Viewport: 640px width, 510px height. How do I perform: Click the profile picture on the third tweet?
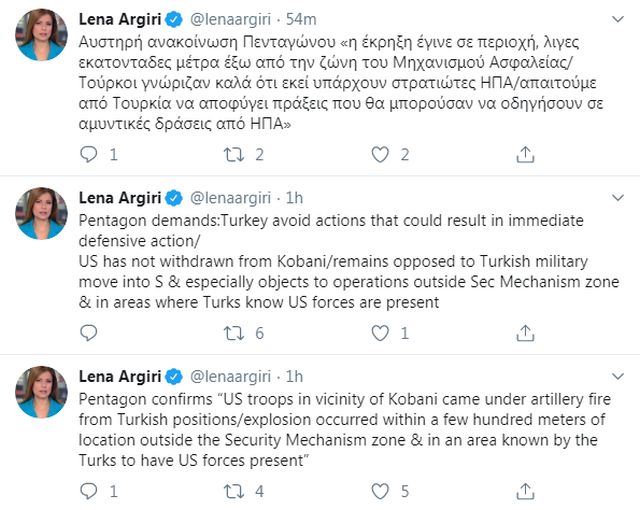pyautogui.click(x=42, y=392)
